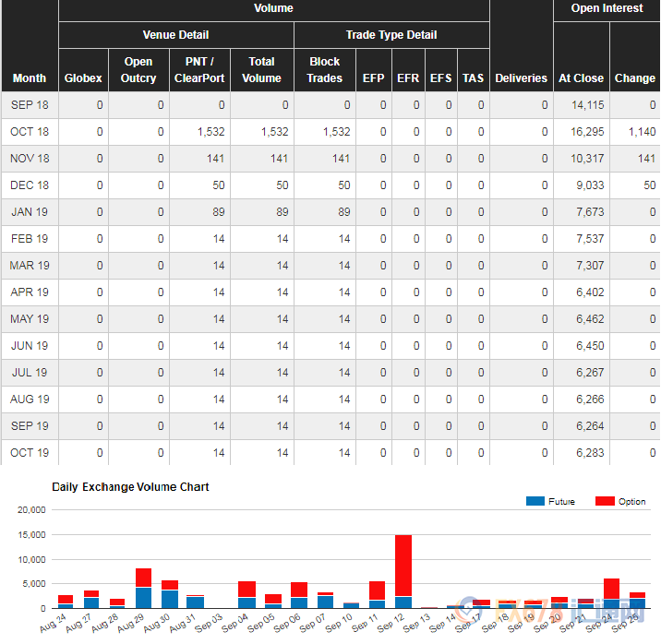Click the Block Trades column header

pyautogui.click(x=324, y=70)
